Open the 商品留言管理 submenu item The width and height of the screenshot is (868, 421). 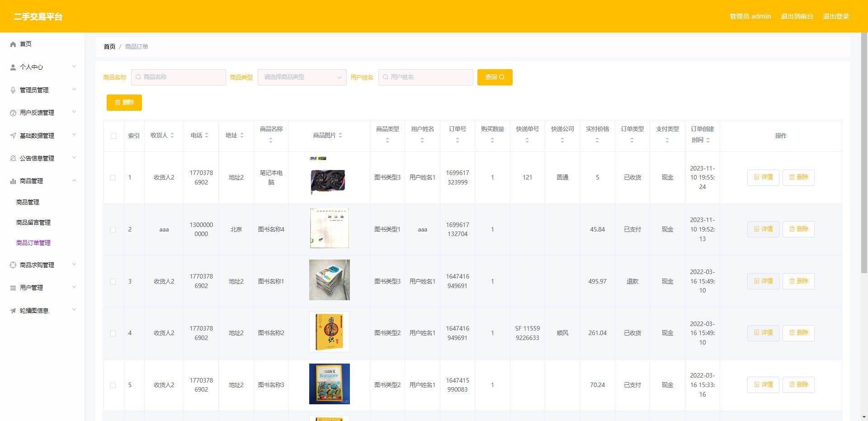(33, 222)
